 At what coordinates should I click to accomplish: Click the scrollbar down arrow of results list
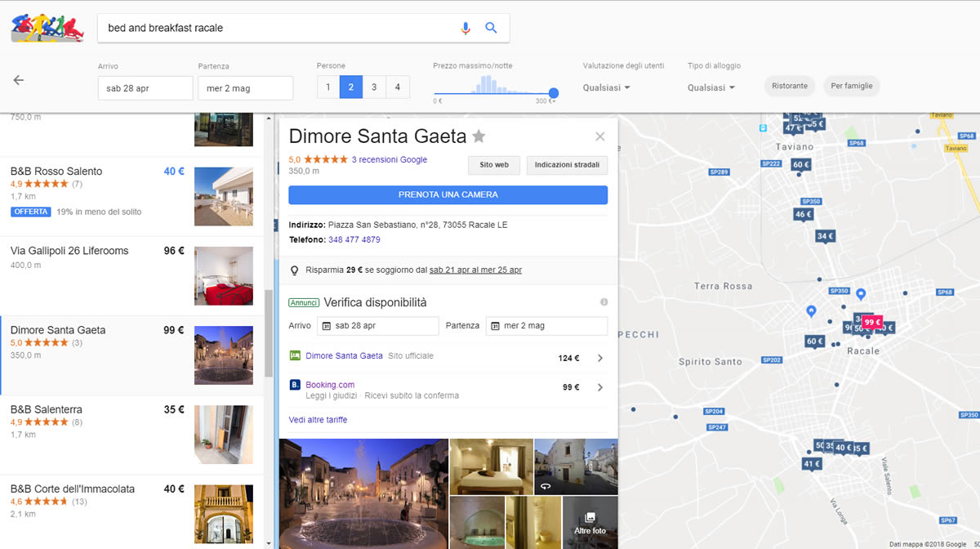269,542
